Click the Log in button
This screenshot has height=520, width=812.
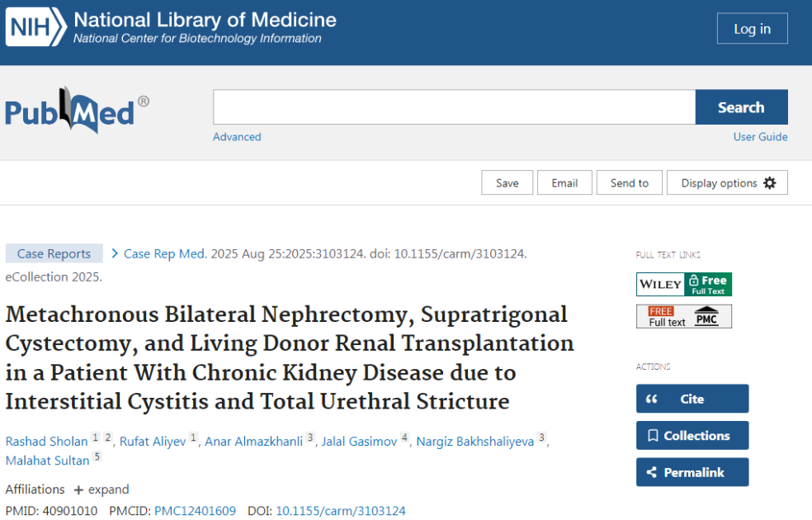752,29
